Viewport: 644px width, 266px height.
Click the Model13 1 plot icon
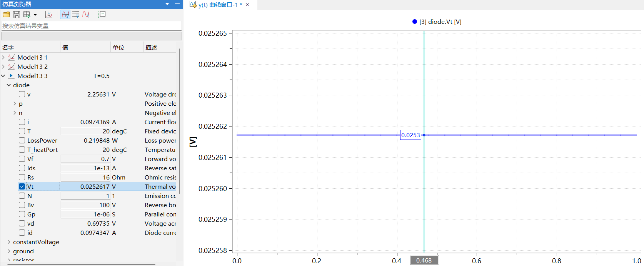pos(11,57)
